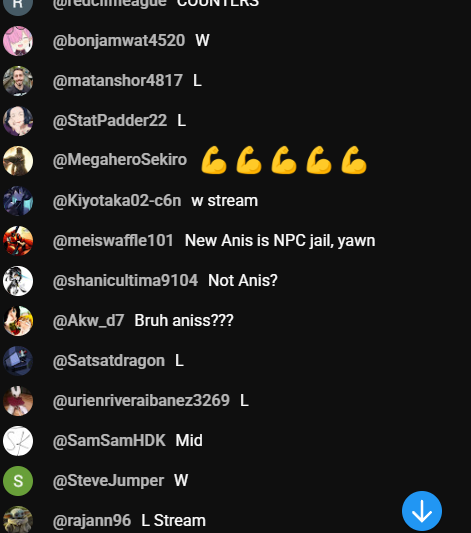Screen dimensions: 471x533
Task: Click the blue scroll-to-bottom arrow button
Action: 422,511
